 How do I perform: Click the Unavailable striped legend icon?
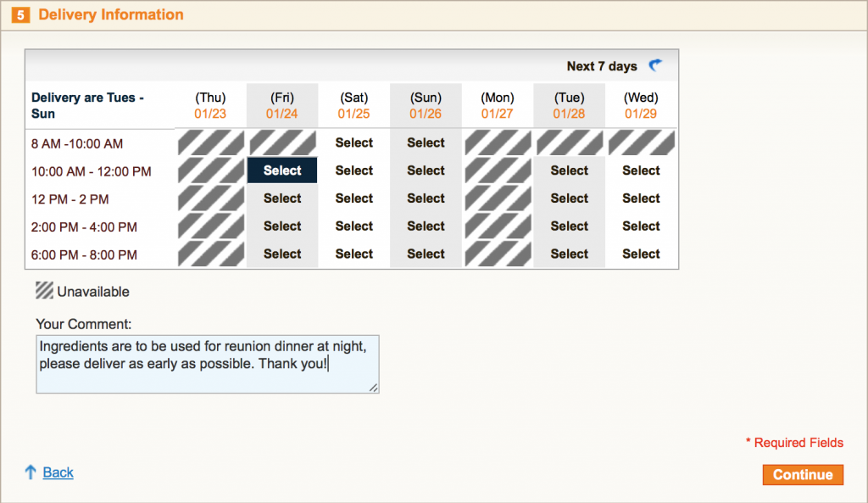point(44,290)
